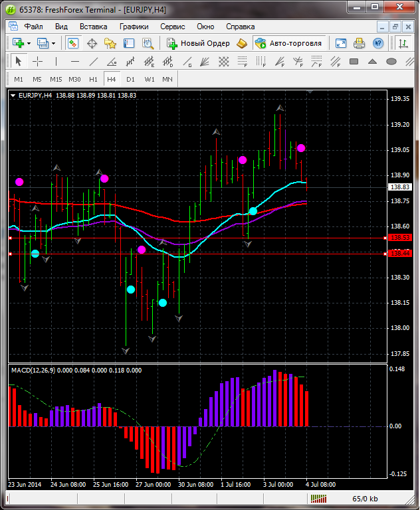
Task: Select the Cursor arrow tool
Action: pos(19,62)
